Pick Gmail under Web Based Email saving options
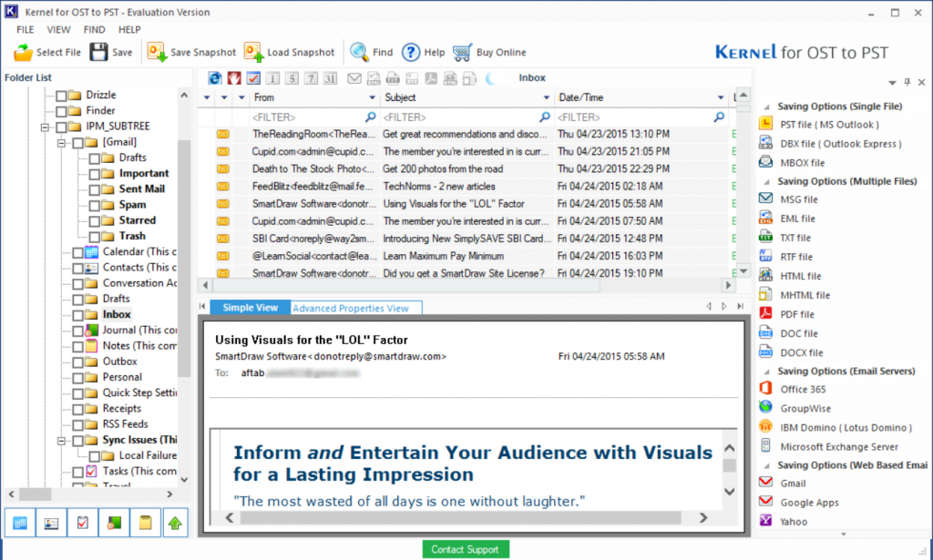The height and width of the screenshot is (560, 933). click(x=792, y=484)
